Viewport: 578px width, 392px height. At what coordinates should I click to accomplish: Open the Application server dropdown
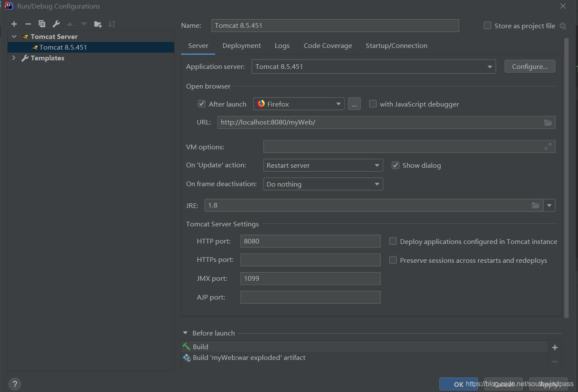point(373,67)
